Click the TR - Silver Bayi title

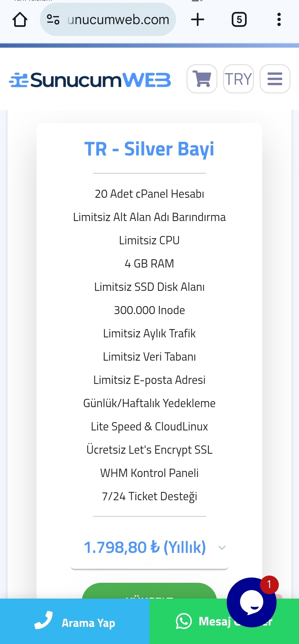point(149,149)
